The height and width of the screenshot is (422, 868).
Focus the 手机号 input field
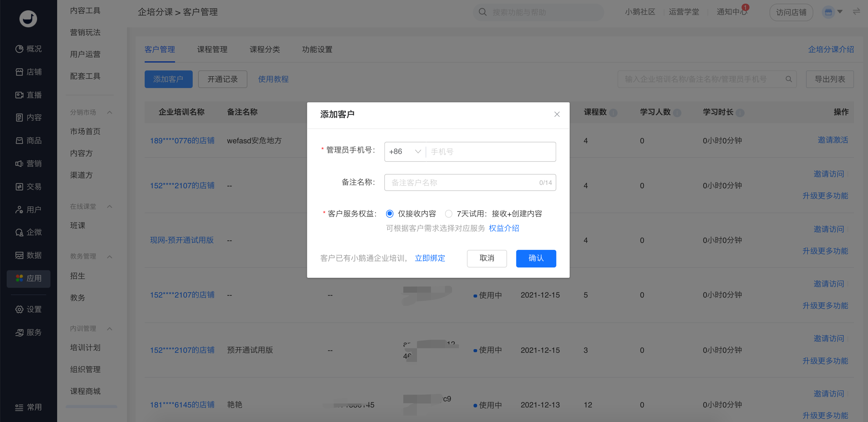[x=491, y=152]
